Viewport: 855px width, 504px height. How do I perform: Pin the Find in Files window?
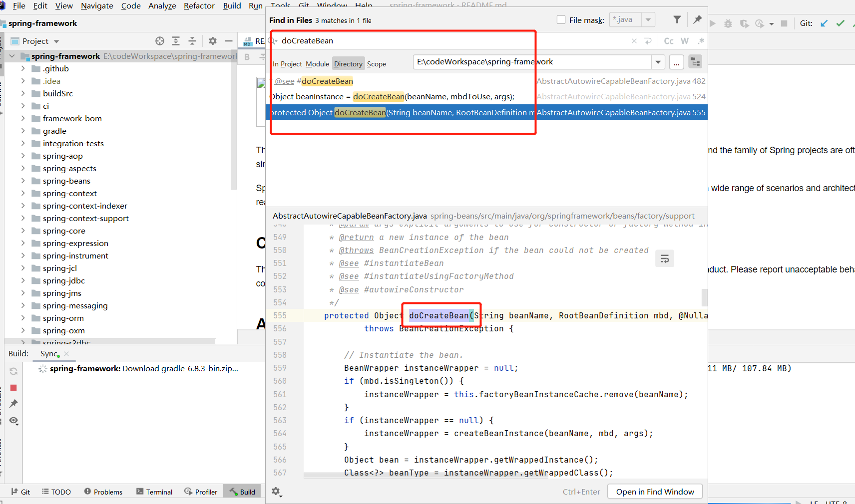click(698, 19)
